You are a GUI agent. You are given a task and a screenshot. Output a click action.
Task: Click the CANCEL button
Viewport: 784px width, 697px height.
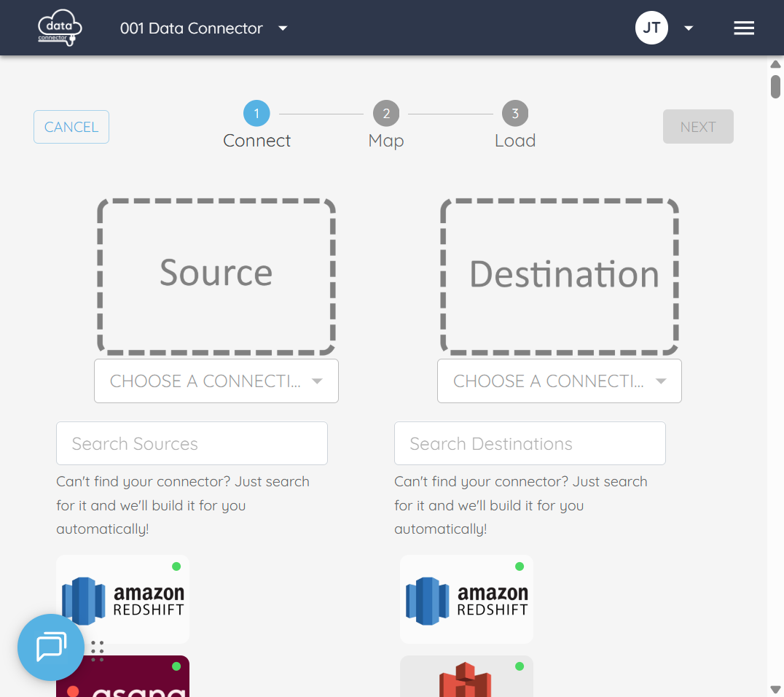point(71,127)
